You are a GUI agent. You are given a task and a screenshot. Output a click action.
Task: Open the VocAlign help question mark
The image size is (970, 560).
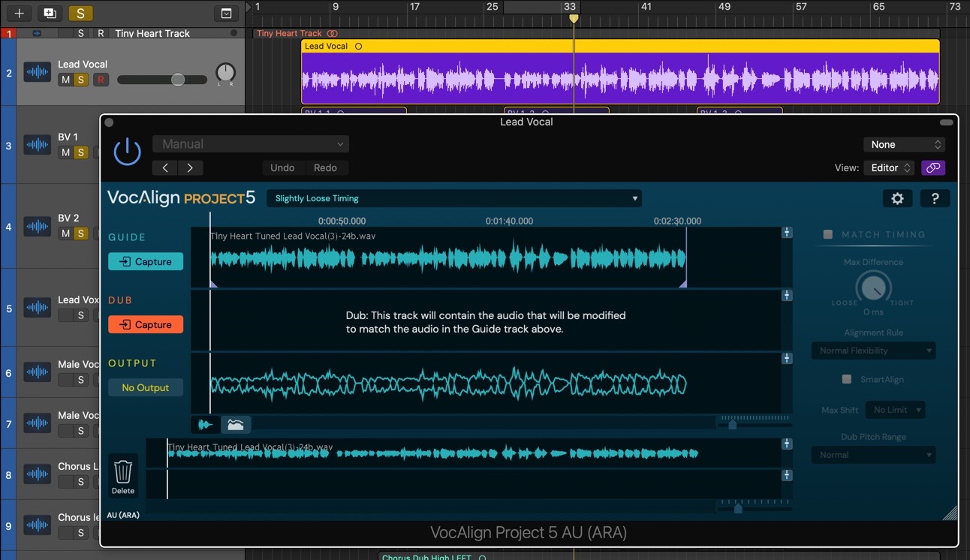[x=935, y=198]
